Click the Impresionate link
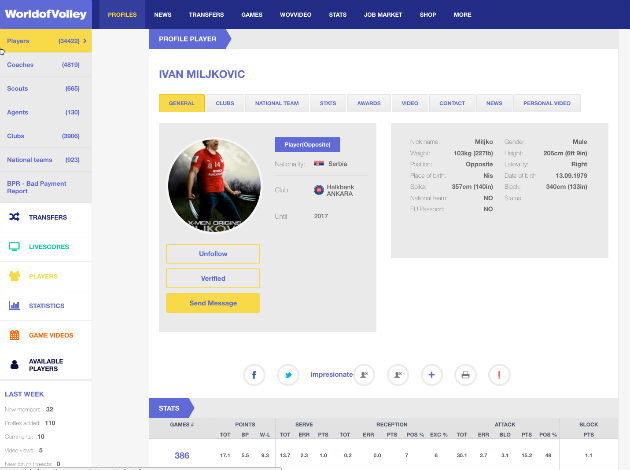This screenshot has height=470, width=630. pos(331,375)
